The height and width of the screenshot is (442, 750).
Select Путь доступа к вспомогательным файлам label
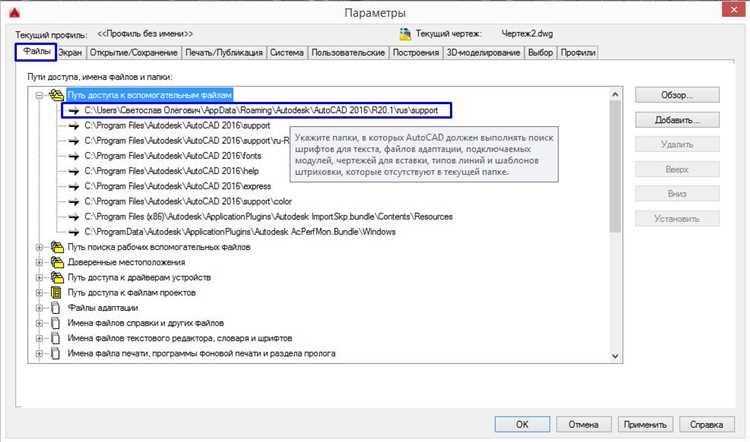(x=150, y=95)
